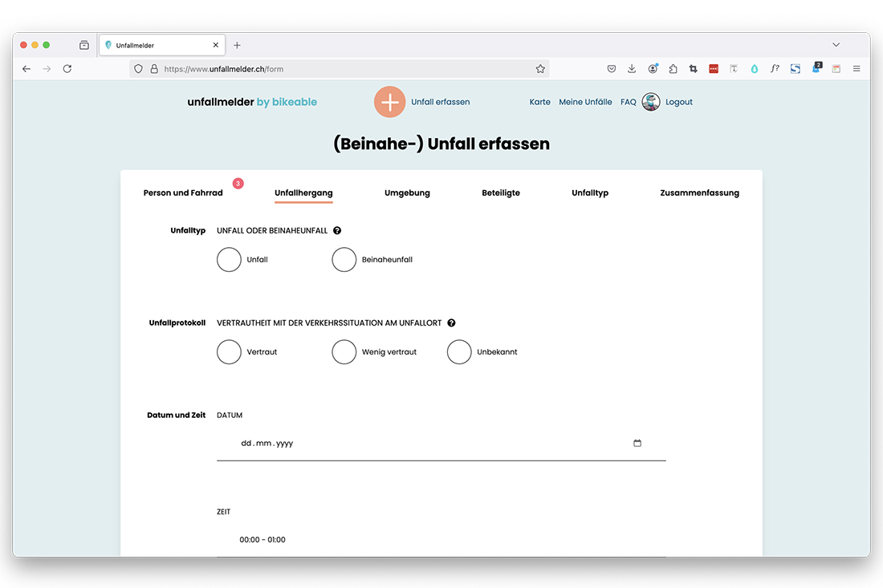The image size is (883, 588).
Task: Open the Firefox downloads panel
Action: [632, 69]
